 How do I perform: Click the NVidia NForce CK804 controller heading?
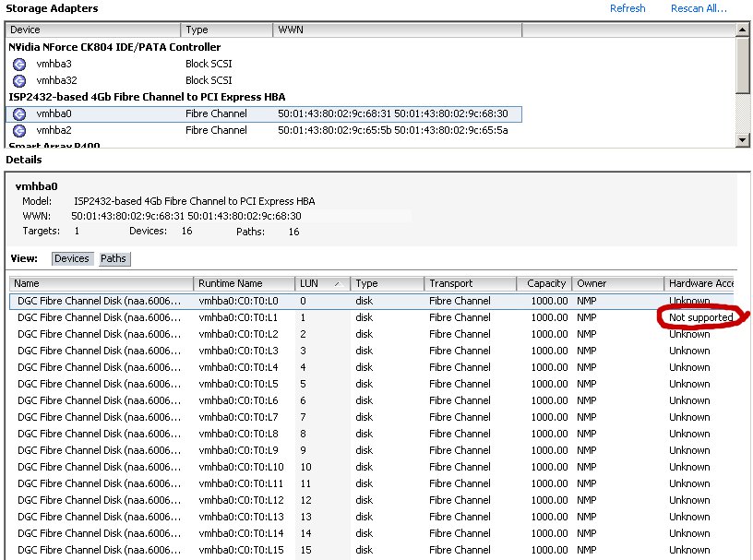point(114,47)
